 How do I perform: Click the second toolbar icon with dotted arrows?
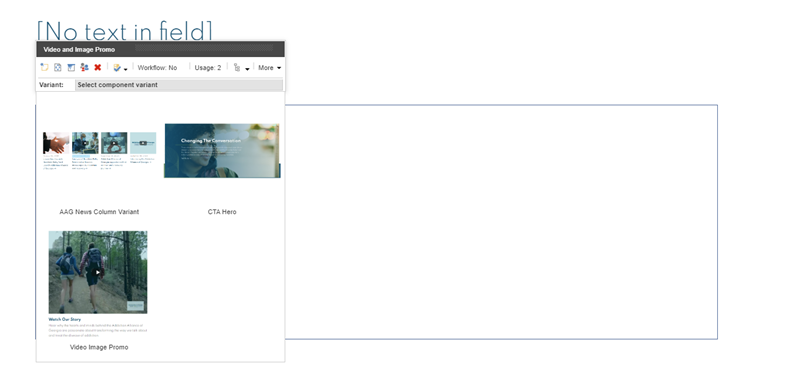point(58,67)
